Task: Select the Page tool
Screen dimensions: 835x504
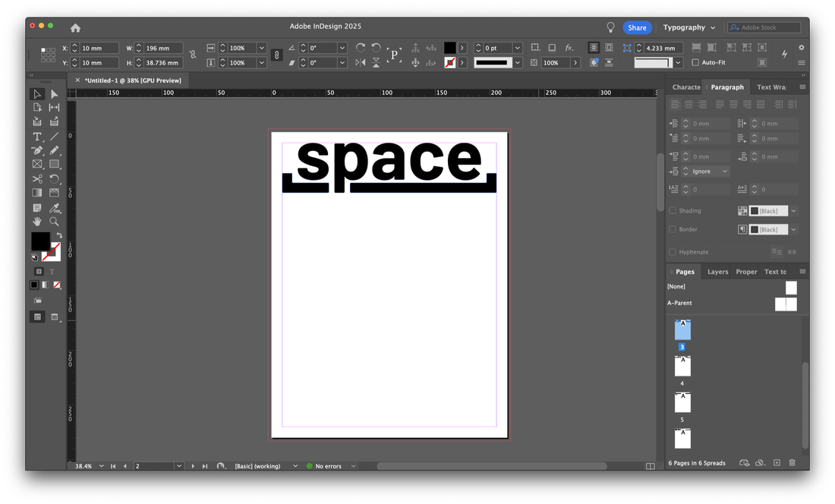Action: tap(36, 108)
